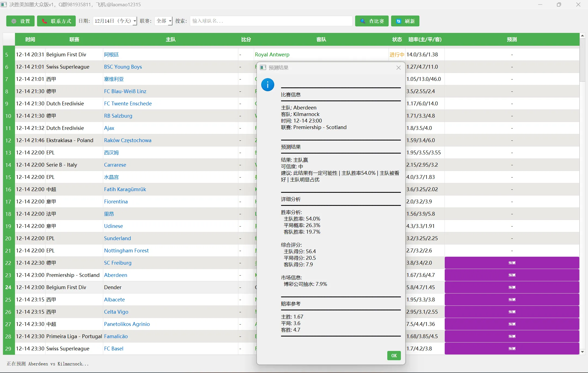Click the blue info icon in dialog

(267, 85)
